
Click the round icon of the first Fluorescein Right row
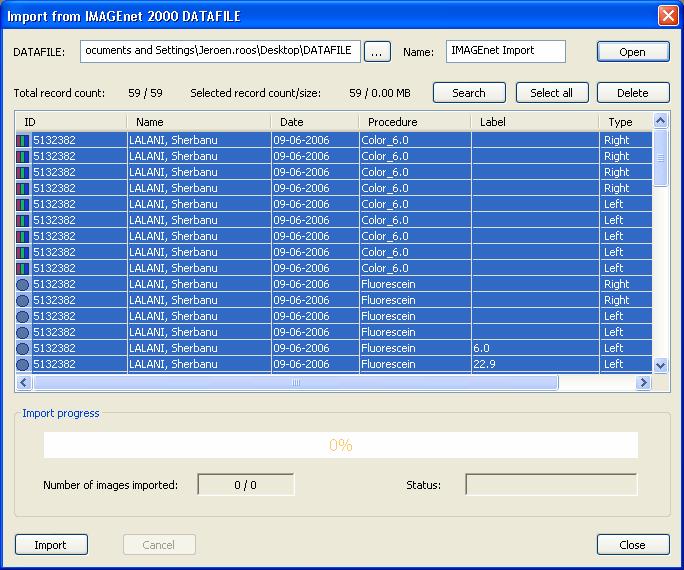point(23,285)
